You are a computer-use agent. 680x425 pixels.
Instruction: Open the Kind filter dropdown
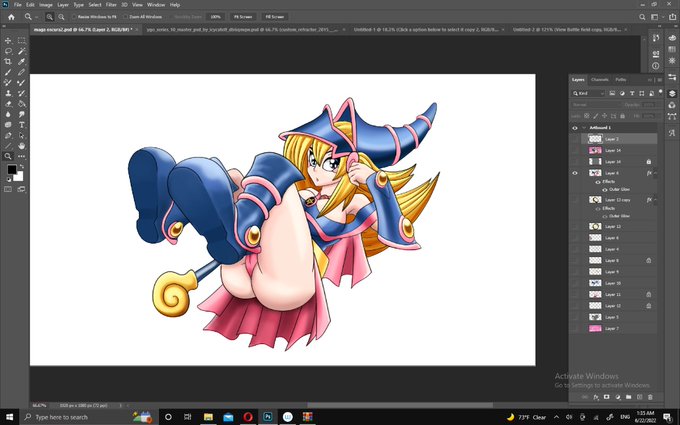click(588, 93)
